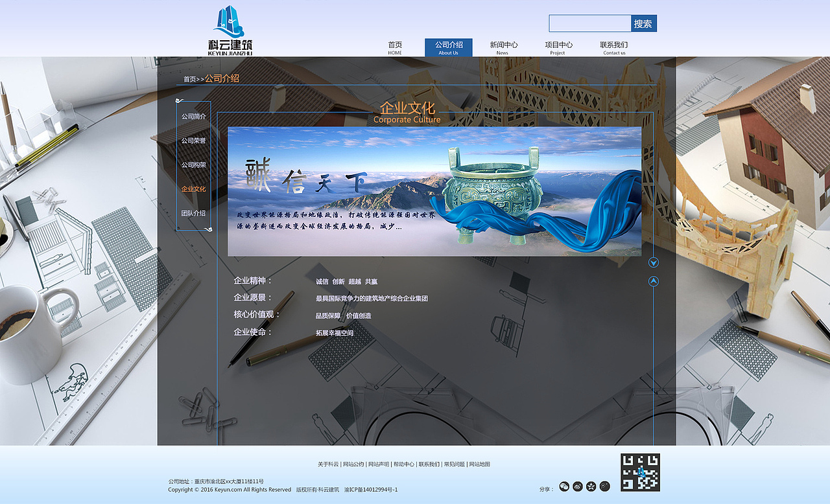830x504 pixels.
Task: Click the 企业愿景 label
Action: tap(253, 297)
